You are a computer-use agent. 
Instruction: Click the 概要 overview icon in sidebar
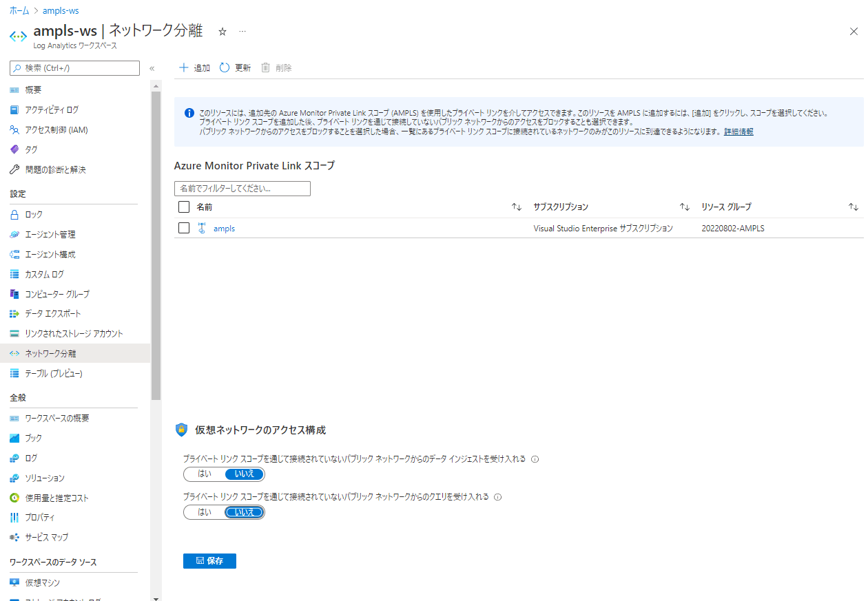(14, 90)
